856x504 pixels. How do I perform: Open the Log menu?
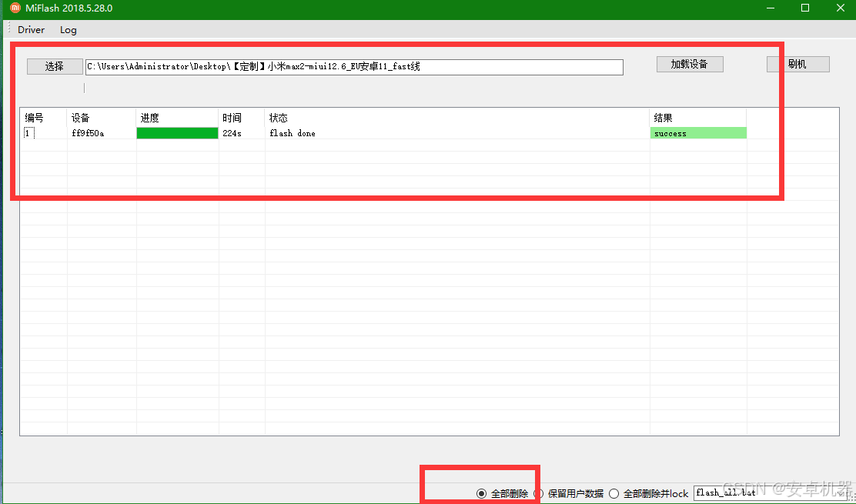69,30
